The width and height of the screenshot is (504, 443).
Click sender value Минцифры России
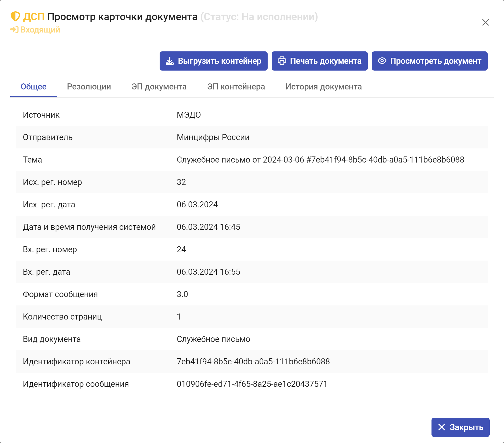click(x=213, y=137)
